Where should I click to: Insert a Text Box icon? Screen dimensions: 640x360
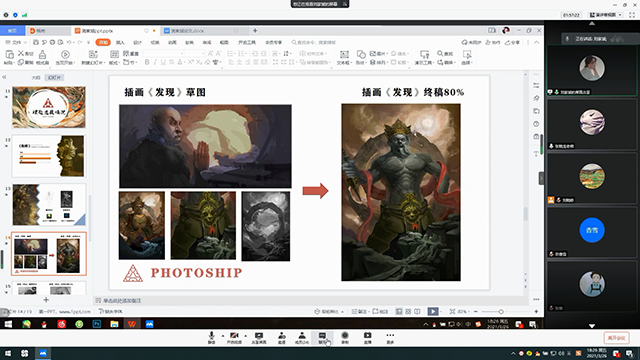tap(344, 54)
